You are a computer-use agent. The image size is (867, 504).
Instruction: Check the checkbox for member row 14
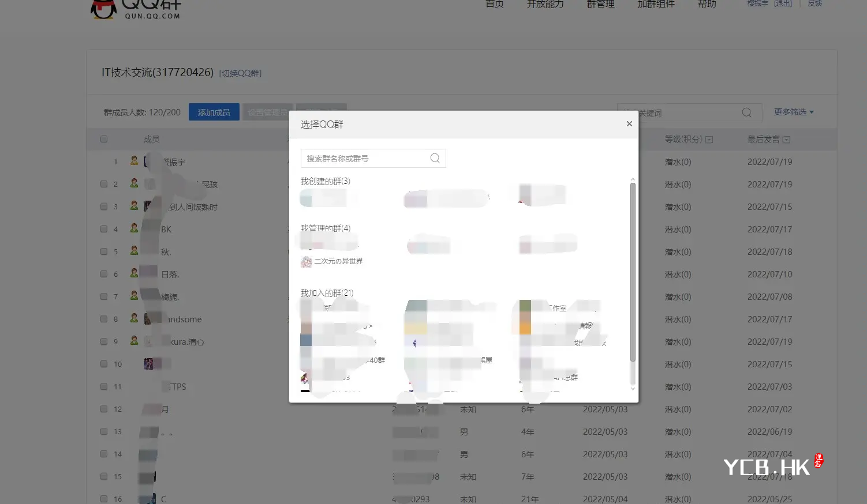[x=104, y=454]
